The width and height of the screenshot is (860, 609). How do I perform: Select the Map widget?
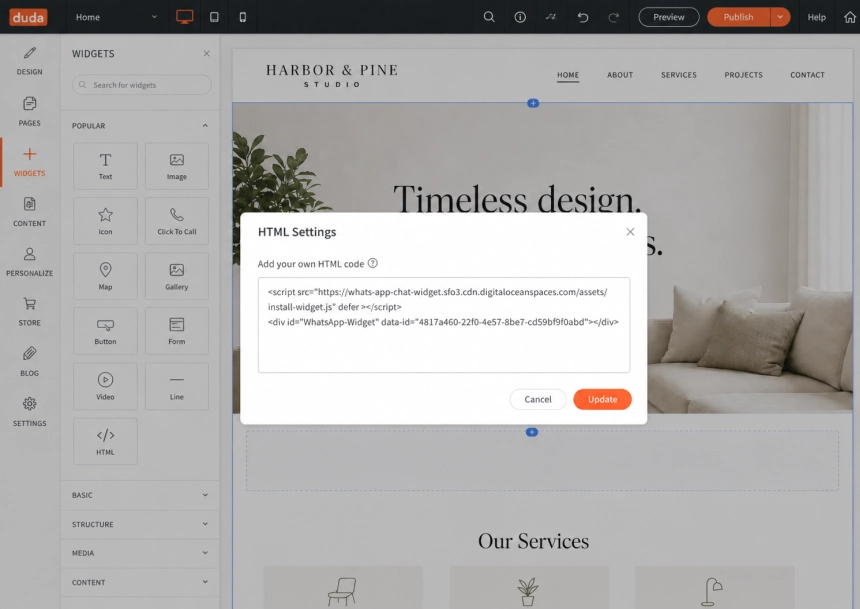coord(105,276)
